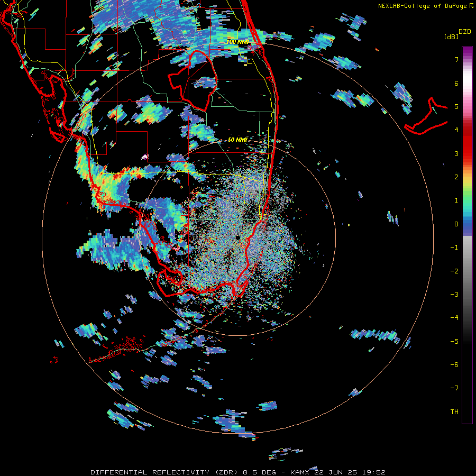Screen dimensions: 476x476
Task: Click the ZDR color scale bar
Action: (467, 235)
